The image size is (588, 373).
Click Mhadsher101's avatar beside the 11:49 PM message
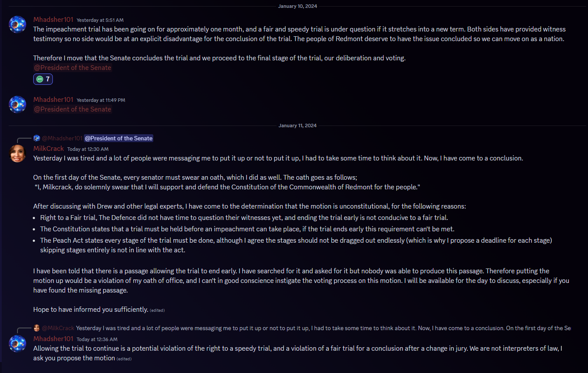17,105
